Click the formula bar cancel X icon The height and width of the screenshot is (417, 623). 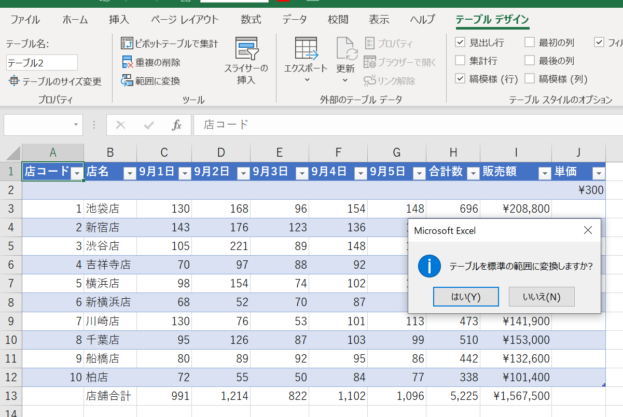click(120, 125)
